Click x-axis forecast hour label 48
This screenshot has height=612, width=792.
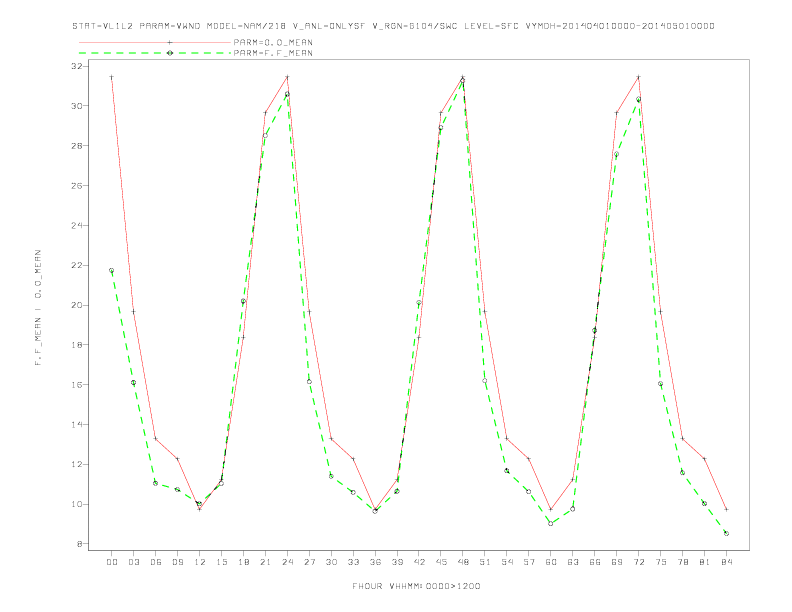coord(463,562)
